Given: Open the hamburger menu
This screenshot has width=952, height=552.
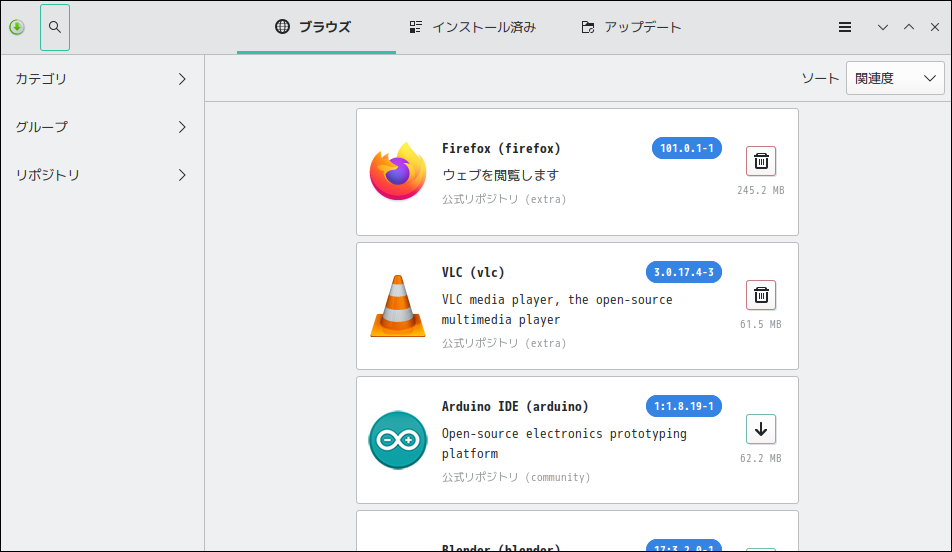Looking at the screenshot, I should tap(845, 27).
